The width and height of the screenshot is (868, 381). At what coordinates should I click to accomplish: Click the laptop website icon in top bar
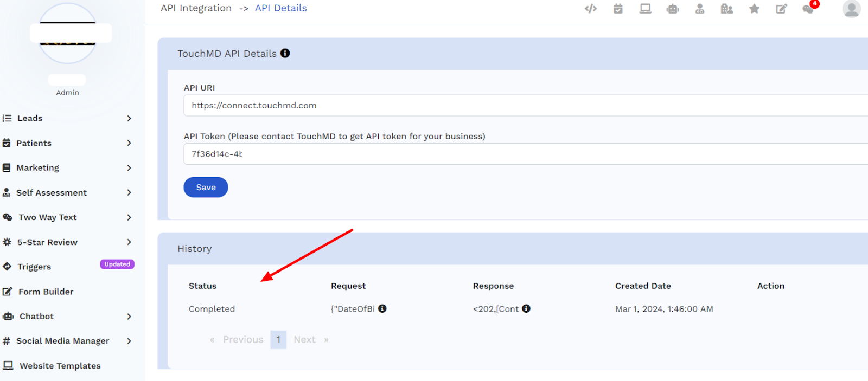tap(645, 9)
